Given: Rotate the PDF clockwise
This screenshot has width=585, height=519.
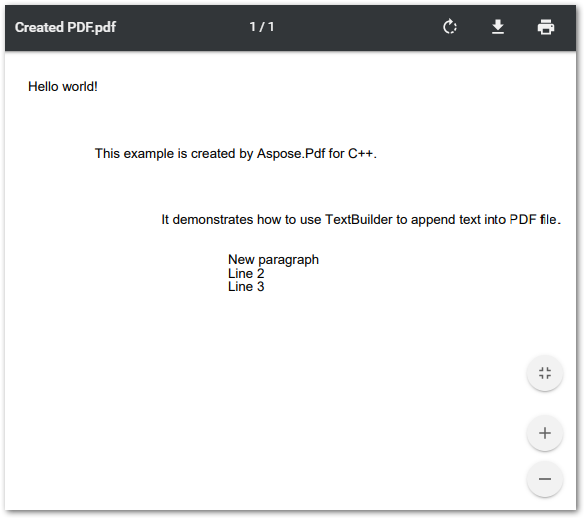Looking at the screenshot, I should tap(450, 27).
